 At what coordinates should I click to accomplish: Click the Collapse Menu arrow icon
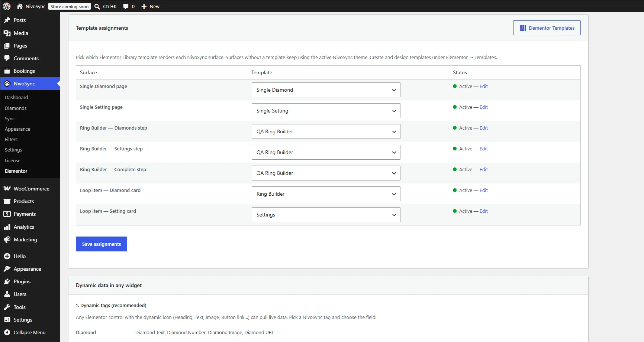(x=7, y=332)
